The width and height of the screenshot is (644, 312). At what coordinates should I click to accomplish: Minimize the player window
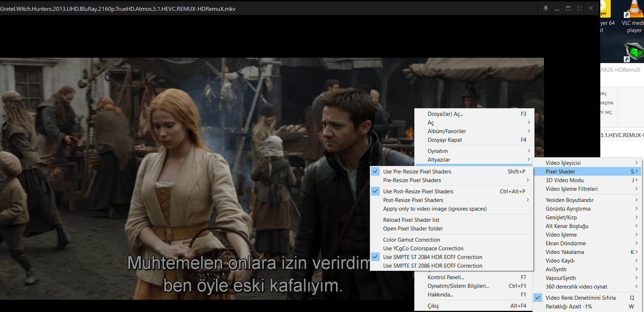[x=557, y=8]
